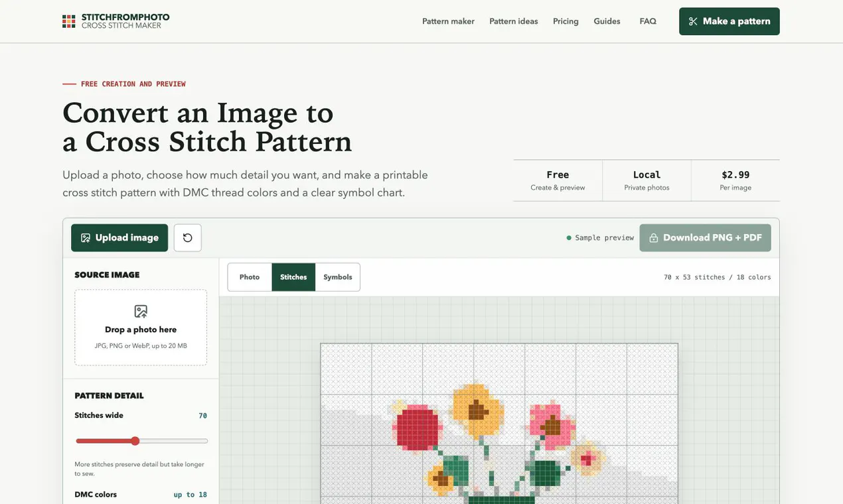Click the StitchFromPhoto colored grid logo

tap(69, 21)
